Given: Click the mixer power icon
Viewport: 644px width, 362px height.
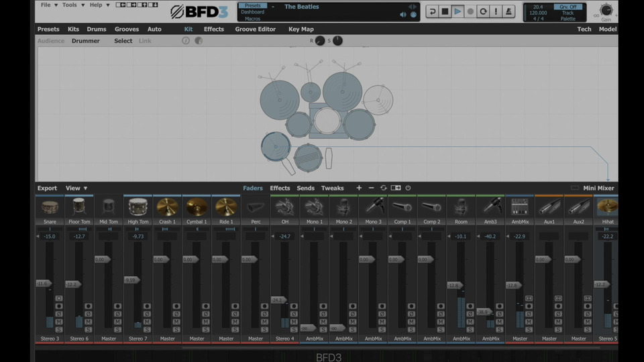Looking at the screenshot, I should click(408, 188).
